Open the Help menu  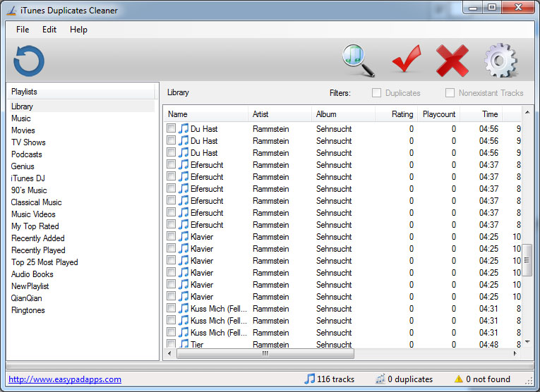78,30
